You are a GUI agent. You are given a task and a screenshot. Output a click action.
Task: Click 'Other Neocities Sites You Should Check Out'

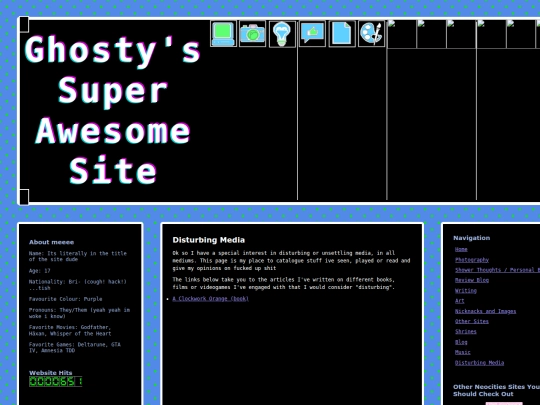pyautogui.click(x=496, y=390)
